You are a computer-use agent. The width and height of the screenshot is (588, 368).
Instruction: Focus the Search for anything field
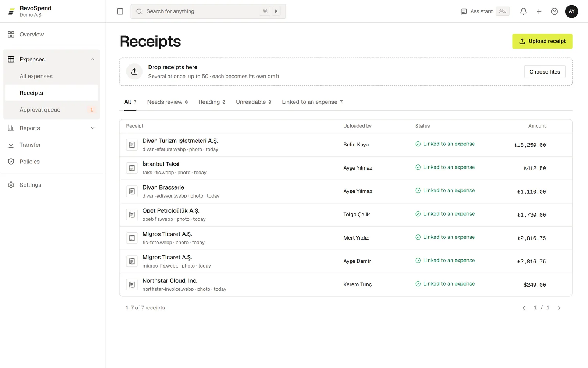pos(208,11)
